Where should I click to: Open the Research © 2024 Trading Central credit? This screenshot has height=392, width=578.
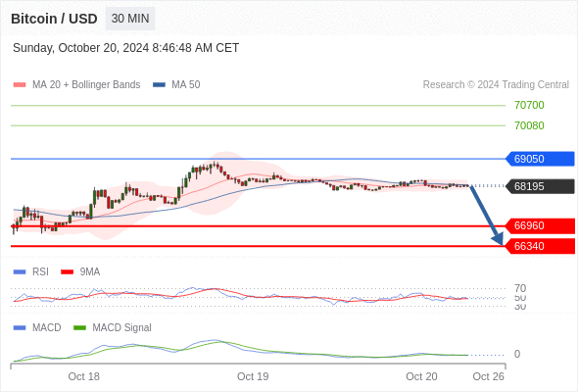tap(496, 85)
